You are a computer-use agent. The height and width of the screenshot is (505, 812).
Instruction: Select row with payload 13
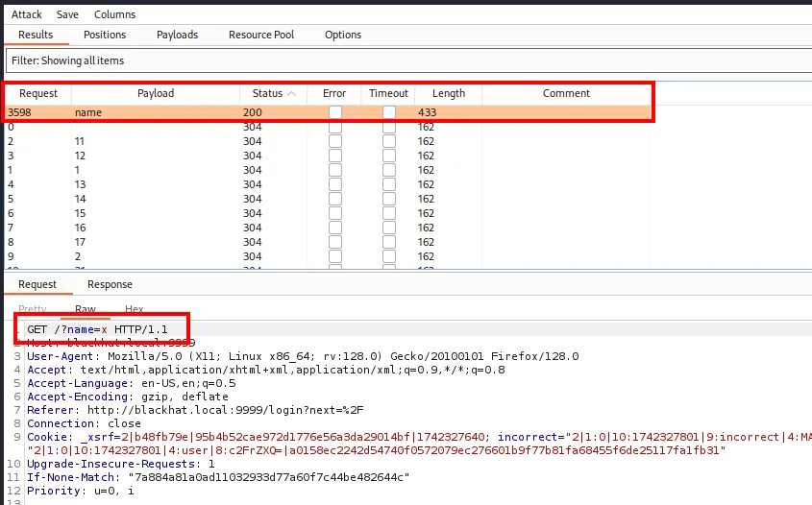click(328, 184)
